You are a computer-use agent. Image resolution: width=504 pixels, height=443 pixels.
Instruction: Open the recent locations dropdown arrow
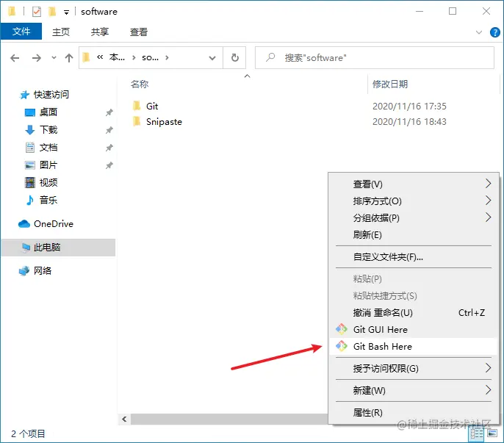click(54, 58)
